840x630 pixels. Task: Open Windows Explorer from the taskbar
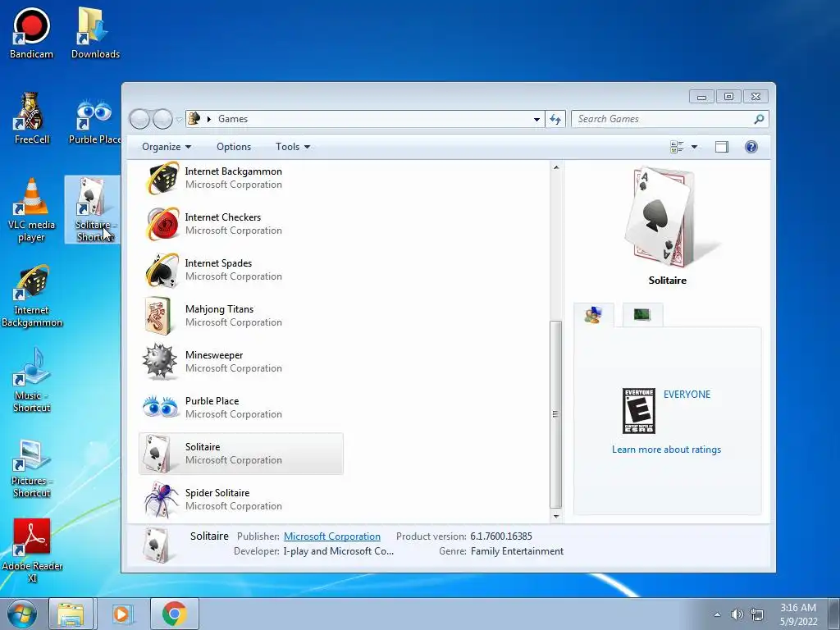(71, 614)
